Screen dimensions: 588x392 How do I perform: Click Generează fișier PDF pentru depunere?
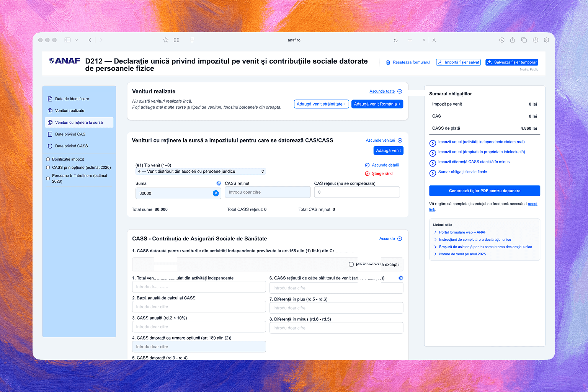(x=484, y=191)
